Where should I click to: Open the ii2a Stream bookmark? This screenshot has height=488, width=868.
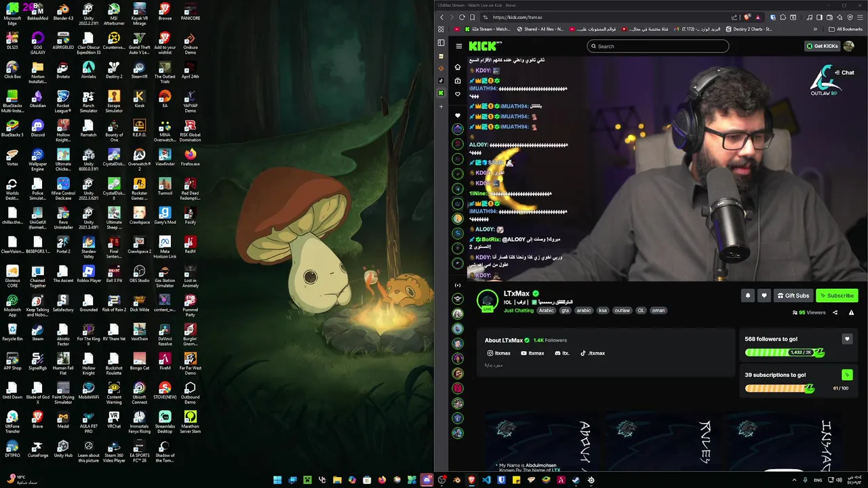point(488,29)
